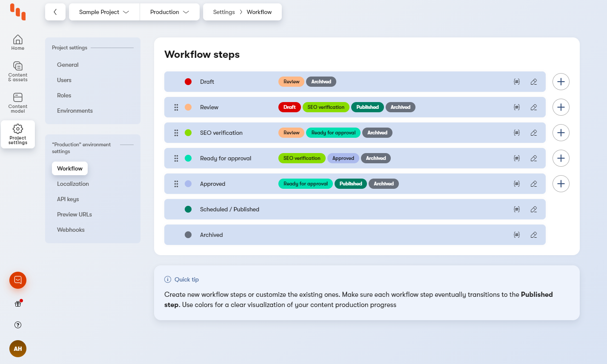Expand the Production environment selector

pos(169,12)
